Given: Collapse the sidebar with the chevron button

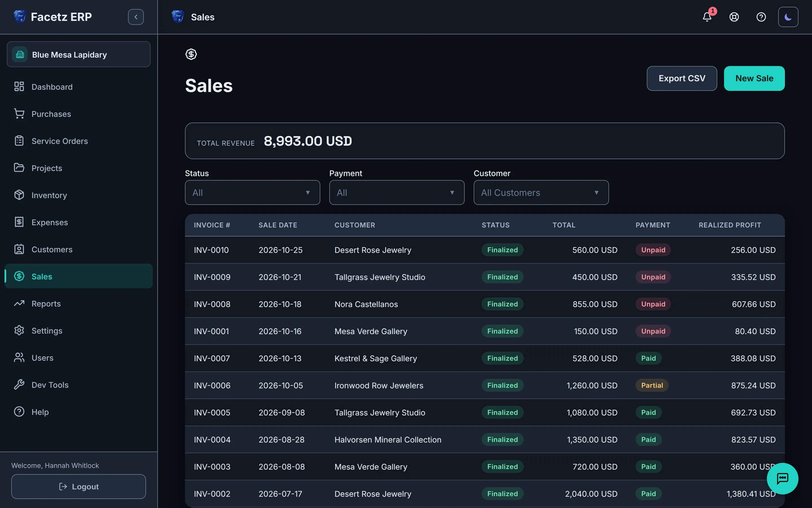Looking at the screenshot, I should tap(136, 17).
